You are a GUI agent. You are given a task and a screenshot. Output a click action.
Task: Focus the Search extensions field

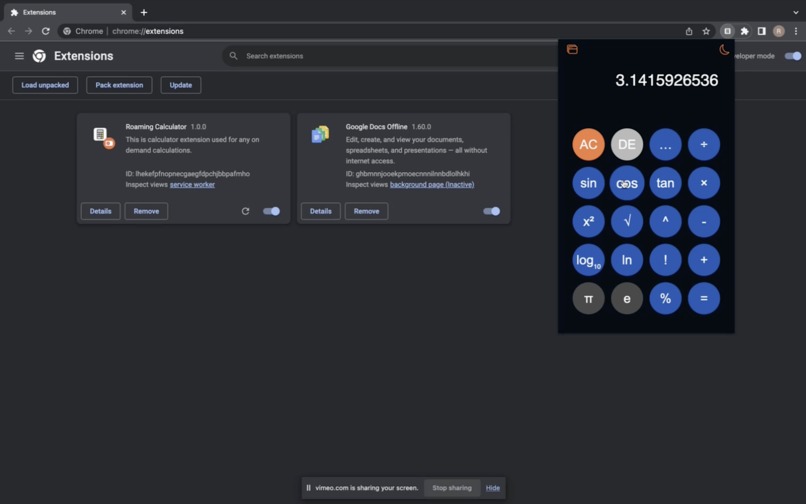(391, 56)
